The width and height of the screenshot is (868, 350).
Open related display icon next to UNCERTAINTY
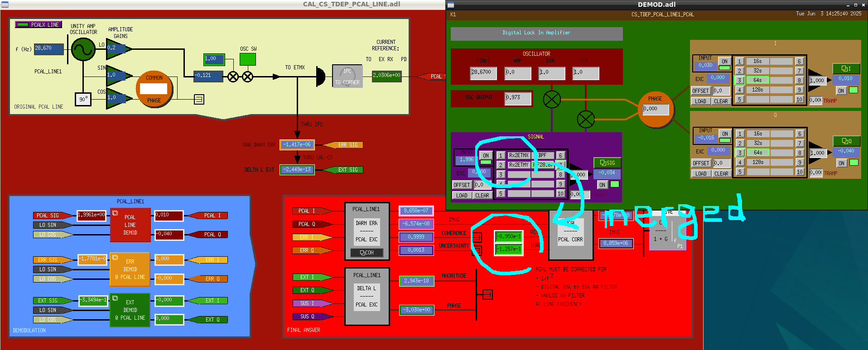point(477,250)
